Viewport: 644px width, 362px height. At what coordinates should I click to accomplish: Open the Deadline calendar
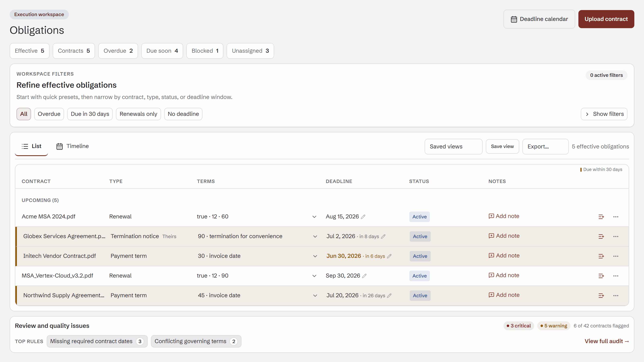539,19
